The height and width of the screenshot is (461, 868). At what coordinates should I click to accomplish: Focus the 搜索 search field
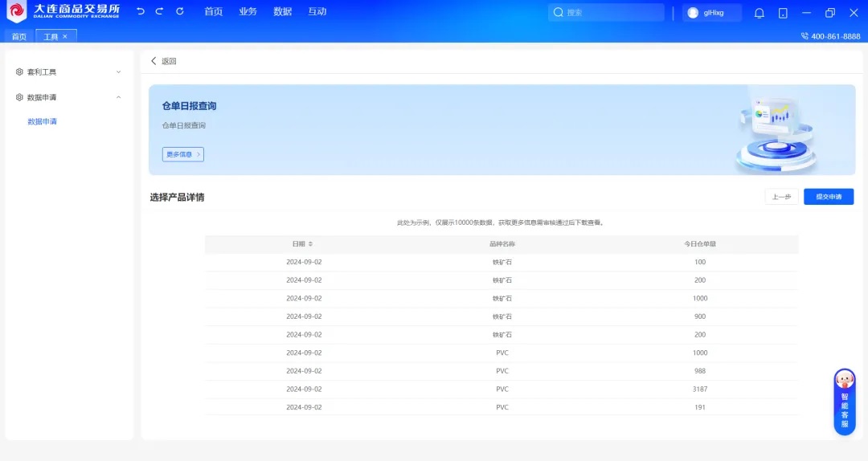611,13
